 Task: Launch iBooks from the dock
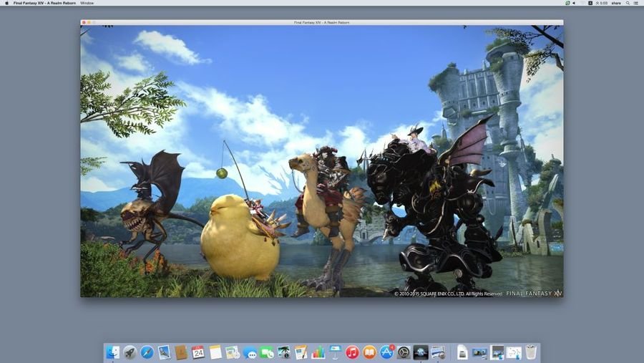pos(369,352)
